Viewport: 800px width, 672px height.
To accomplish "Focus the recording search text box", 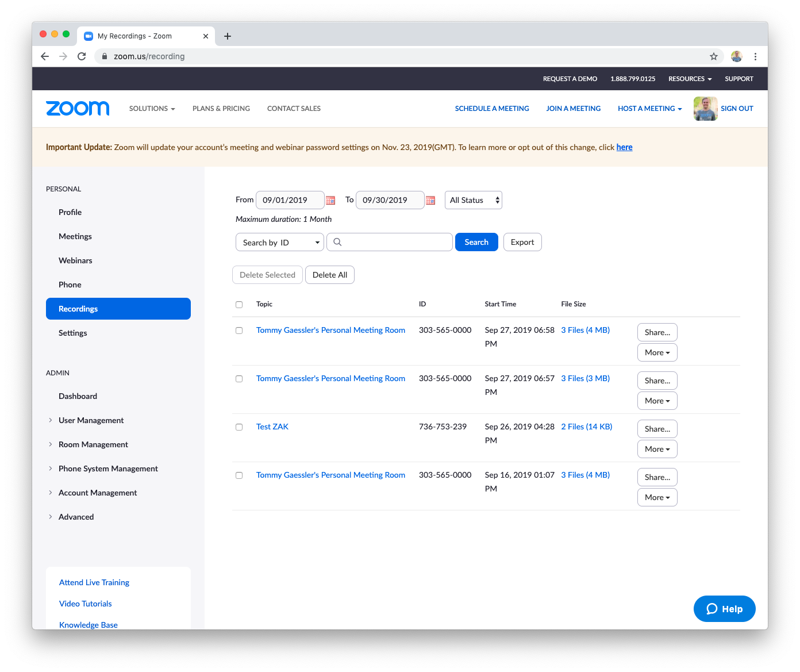I will click(x=390, y=242).
